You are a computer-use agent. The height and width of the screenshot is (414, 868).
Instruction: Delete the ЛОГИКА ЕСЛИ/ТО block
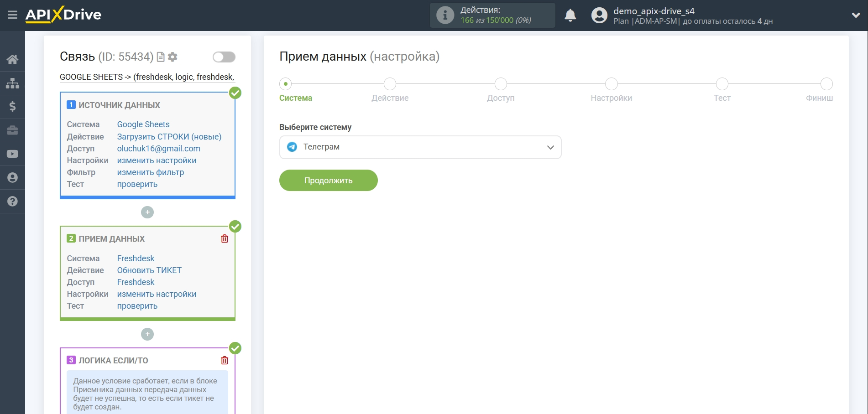[225, 361]
